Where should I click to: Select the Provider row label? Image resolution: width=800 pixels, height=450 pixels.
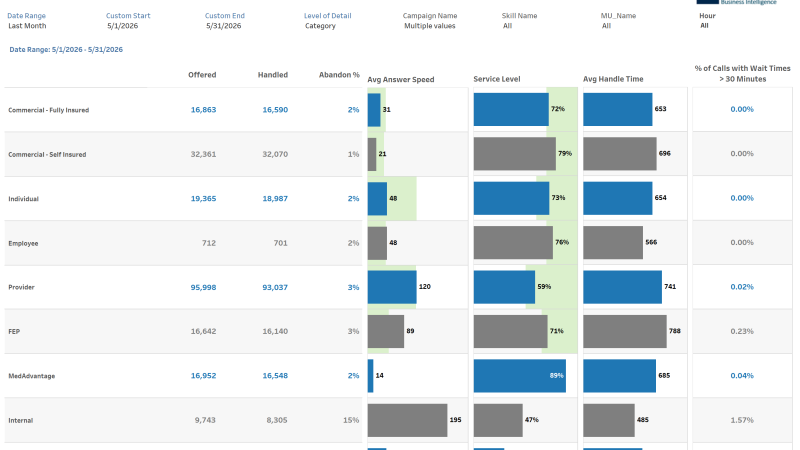(21, 287)
